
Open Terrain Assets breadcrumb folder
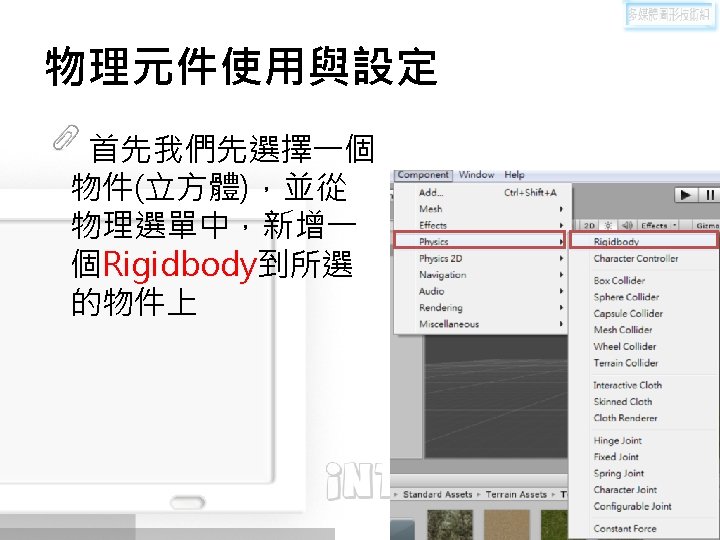516,495
